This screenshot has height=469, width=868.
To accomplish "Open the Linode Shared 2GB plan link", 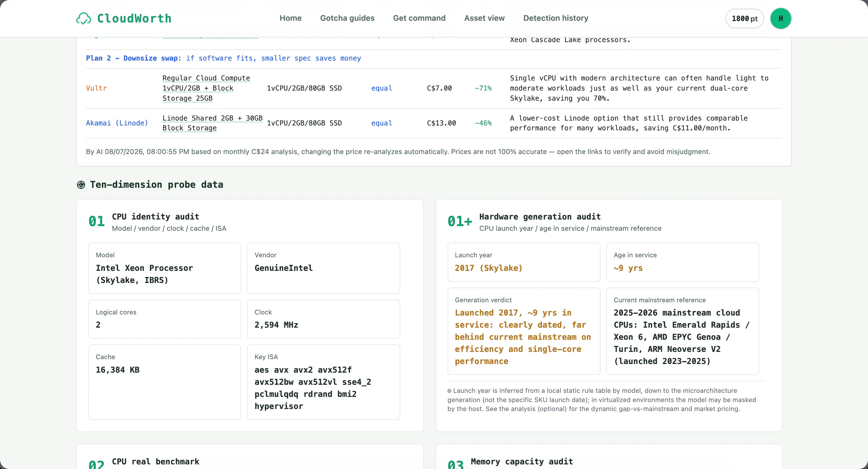I will pyautogui.click(x=212, y=123).
